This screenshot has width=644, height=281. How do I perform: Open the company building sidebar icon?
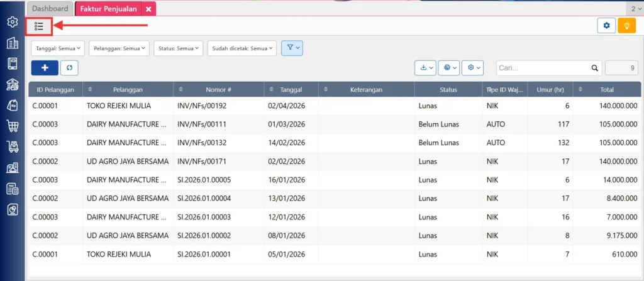[x=13, y=43]
